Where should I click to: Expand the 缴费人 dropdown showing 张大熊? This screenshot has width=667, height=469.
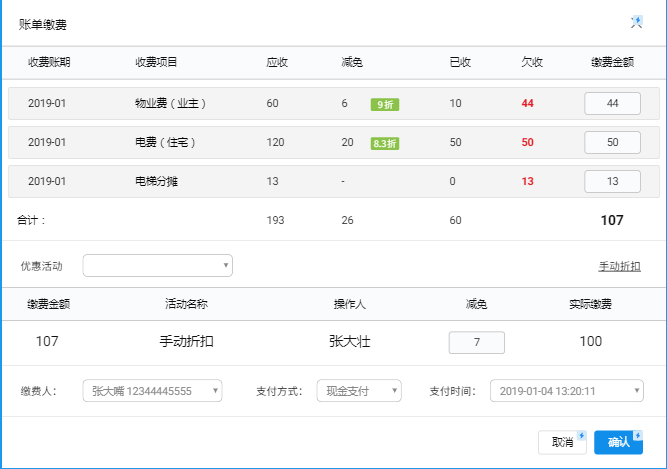(x=152, y=391)
